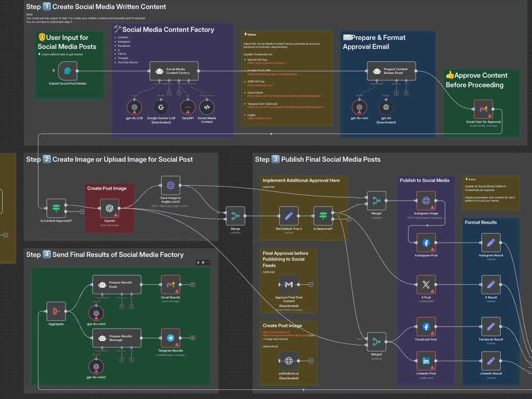
Task: Open the Is Approved? IF node
Action: (x=323, y=216)
